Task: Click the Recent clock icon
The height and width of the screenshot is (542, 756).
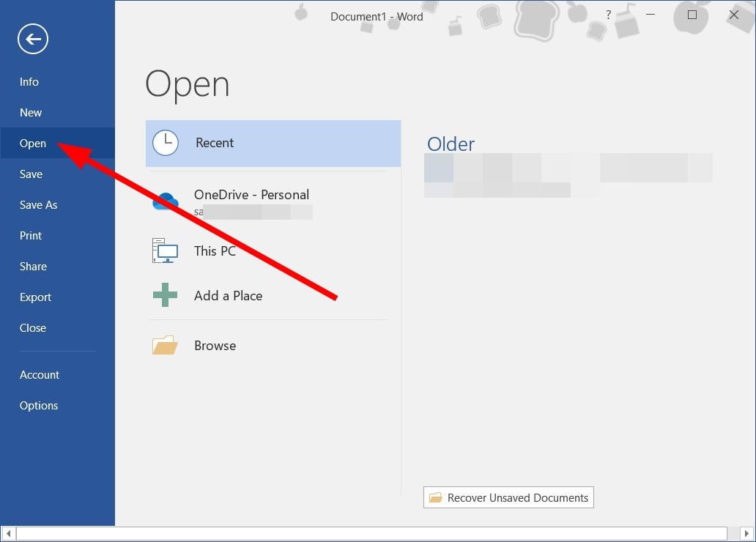Action: [166, 143]
